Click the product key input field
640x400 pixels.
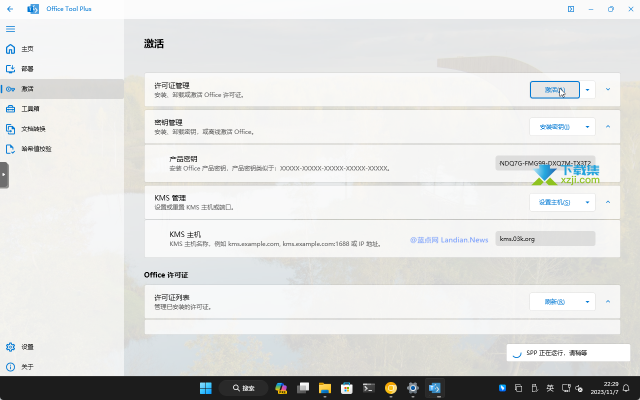pos(545,163)
